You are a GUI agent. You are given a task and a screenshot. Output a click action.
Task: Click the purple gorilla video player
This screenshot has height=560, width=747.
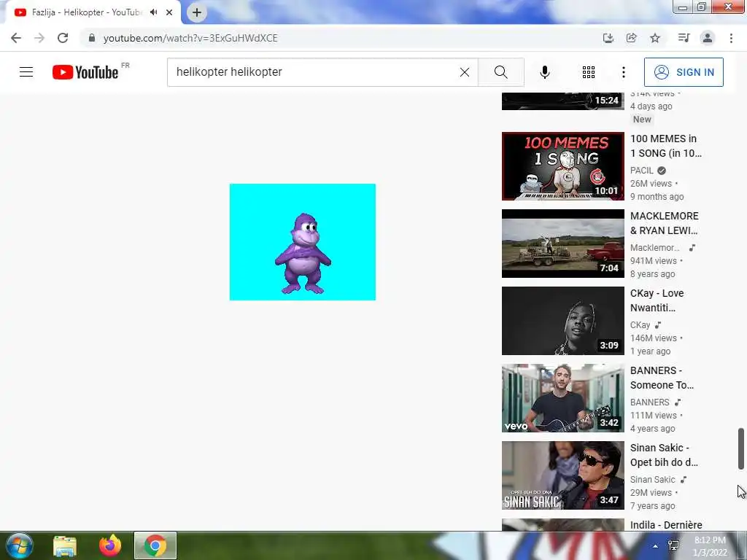tap(303, 242)
